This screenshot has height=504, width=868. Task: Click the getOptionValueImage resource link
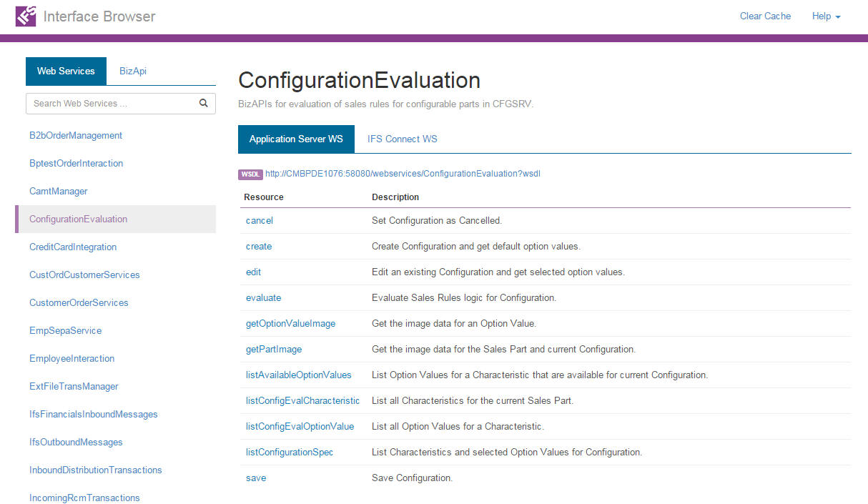pyautogui.click(x=290, y=323)
